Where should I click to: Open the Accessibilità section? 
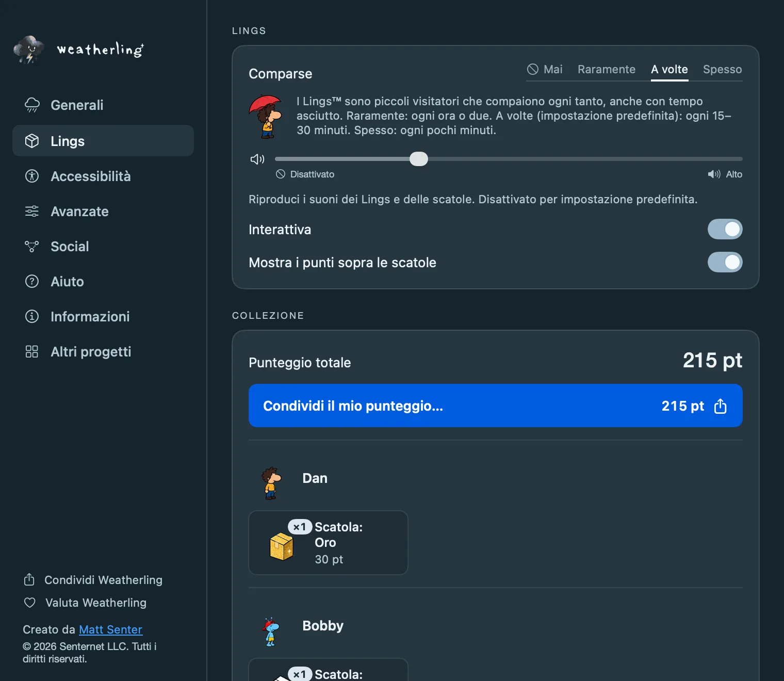pyautogui.click(x=103, y=176)
